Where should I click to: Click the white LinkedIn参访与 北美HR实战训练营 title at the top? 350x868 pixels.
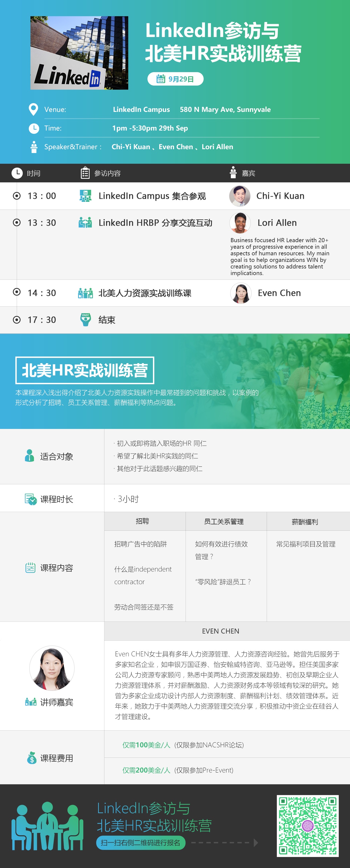pos(223,42)
